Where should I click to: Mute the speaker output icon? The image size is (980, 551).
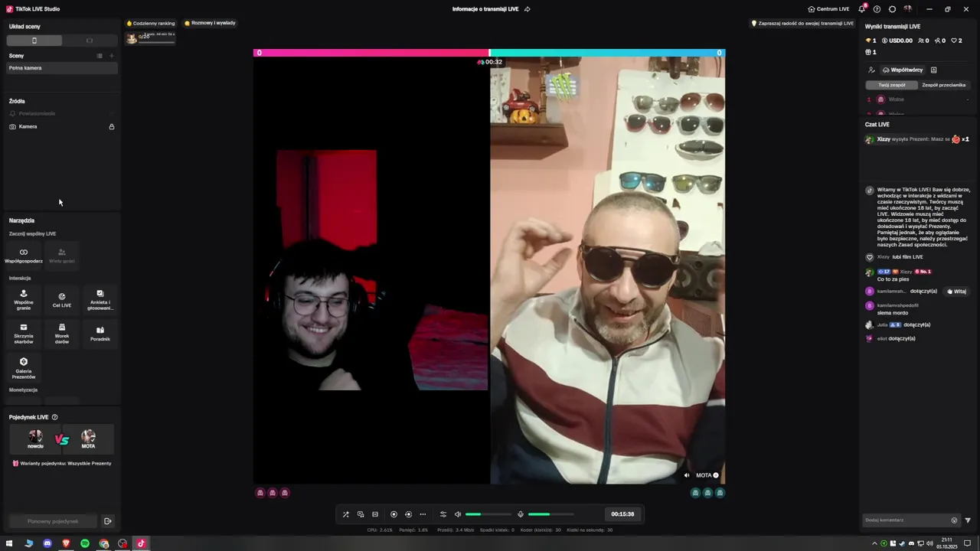458,514
